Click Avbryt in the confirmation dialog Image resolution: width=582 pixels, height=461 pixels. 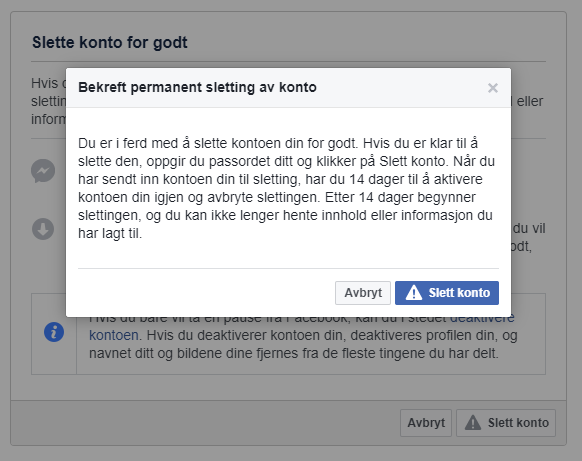363,293
